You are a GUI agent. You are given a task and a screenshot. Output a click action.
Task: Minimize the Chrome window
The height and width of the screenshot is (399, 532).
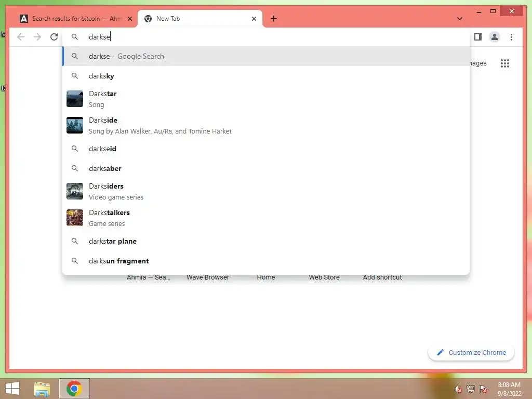tap(478, 11)
